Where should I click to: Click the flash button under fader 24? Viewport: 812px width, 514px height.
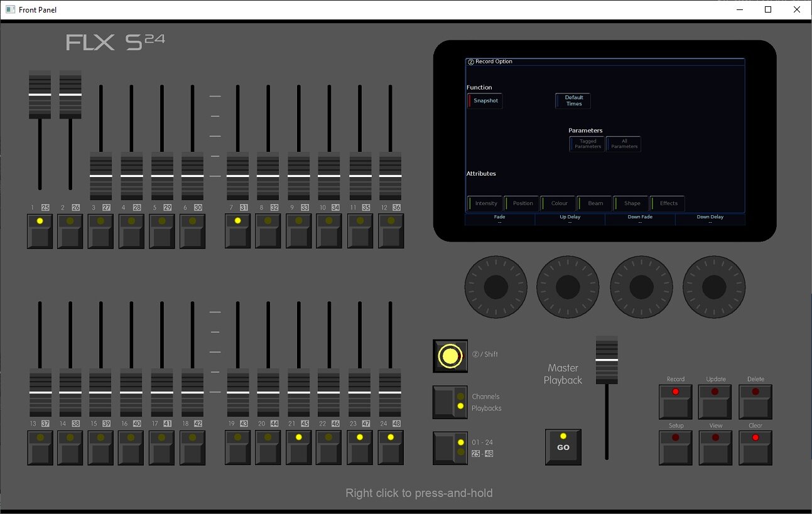click(391, 447)
